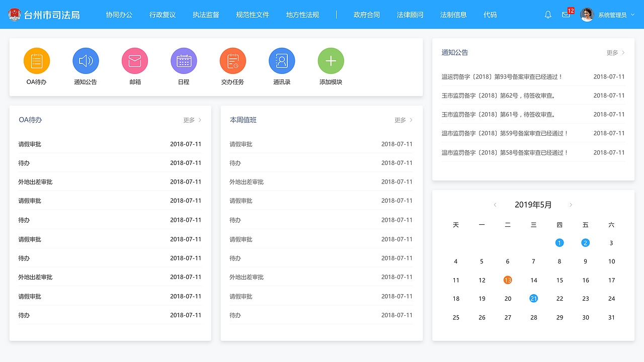Open the 协同办公 menu item

119,15
